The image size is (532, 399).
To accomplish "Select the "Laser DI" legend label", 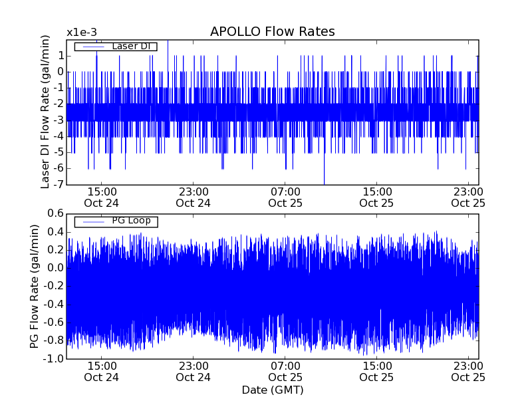I will pyautogui.click(x=129, y=46).
